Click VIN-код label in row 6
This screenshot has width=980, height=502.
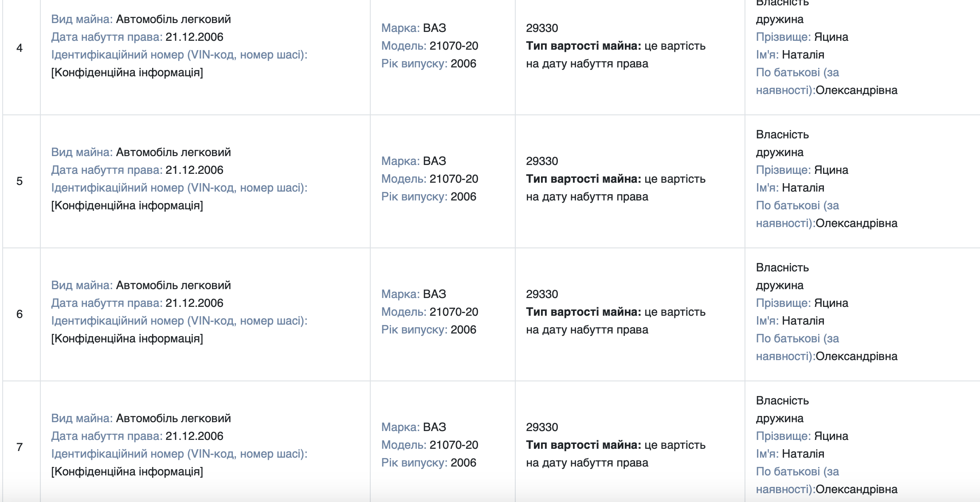pos(179,321)
